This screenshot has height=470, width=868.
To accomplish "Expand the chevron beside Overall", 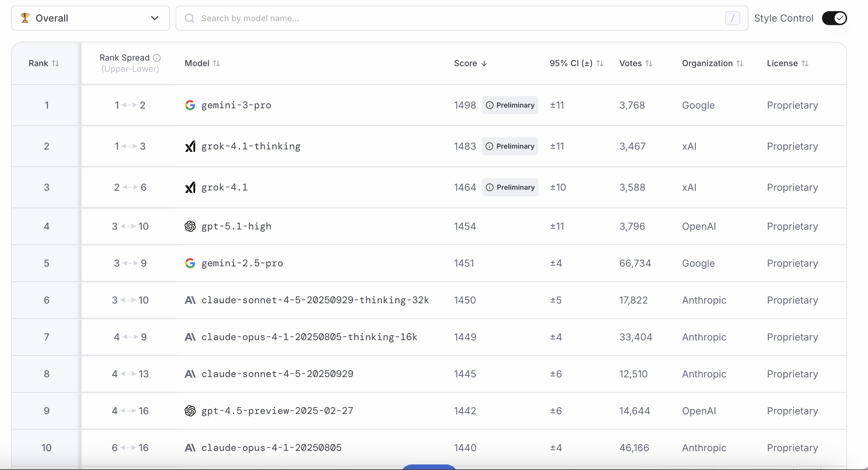I will (x=155, y=18).
